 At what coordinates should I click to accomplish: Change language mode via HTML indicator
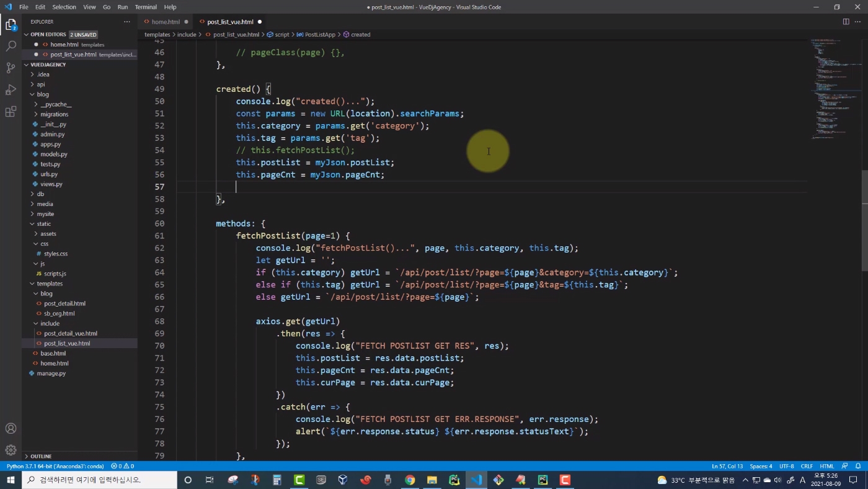tap(826, 466)
